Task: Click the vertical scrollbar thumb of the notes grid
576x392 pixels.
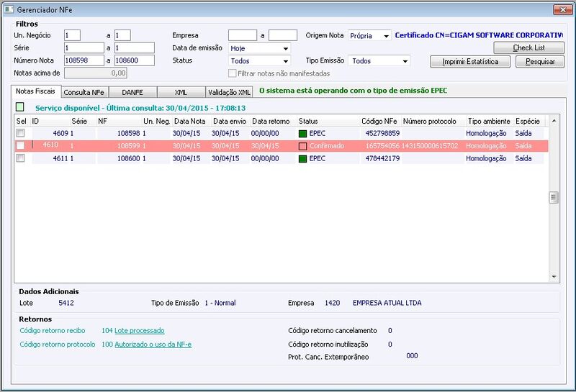Action: (x=554, y=198)
